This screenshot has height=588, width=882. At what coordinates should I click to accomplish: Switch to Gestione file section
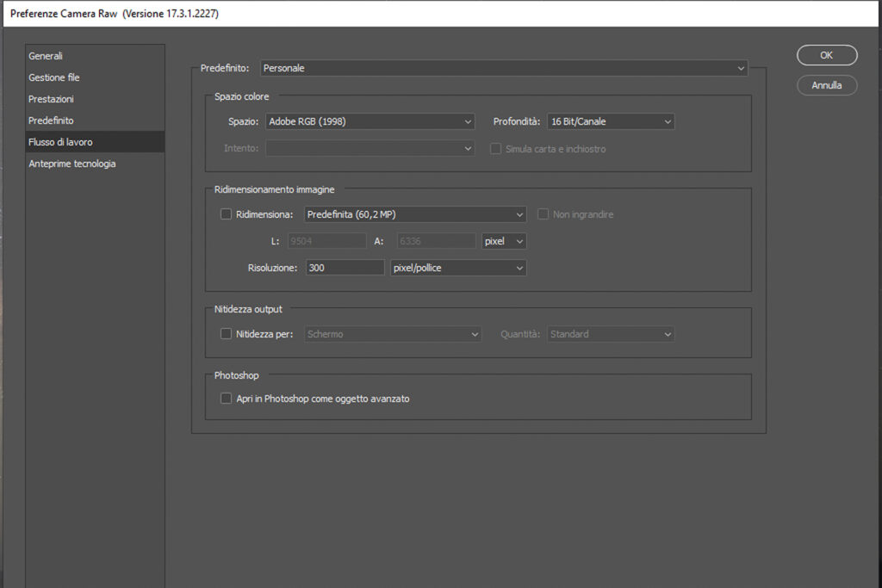pyautogui.click(x=53, y=77)
